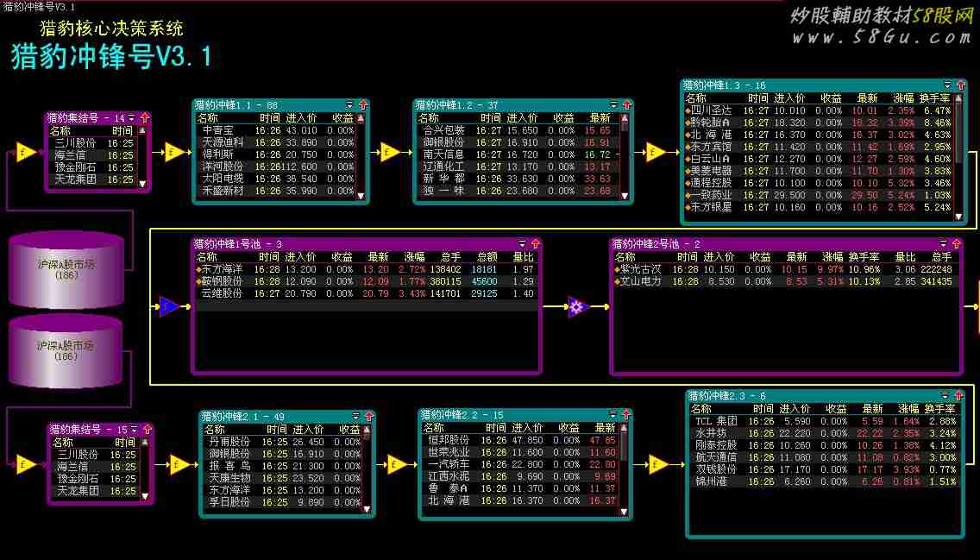Expand the 猎豹冲锋2号池 panel menu arrow
The width and height of the screenshot is (980, 560).
[943, 243]
